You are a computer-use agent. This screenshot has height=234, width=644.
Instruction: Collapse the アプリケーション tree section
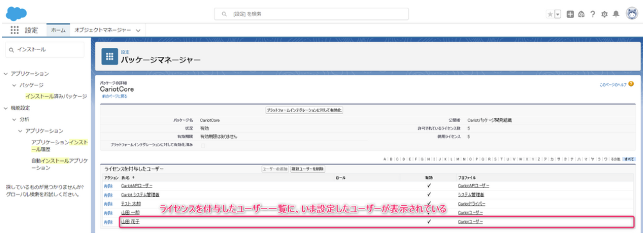(5, 74)
